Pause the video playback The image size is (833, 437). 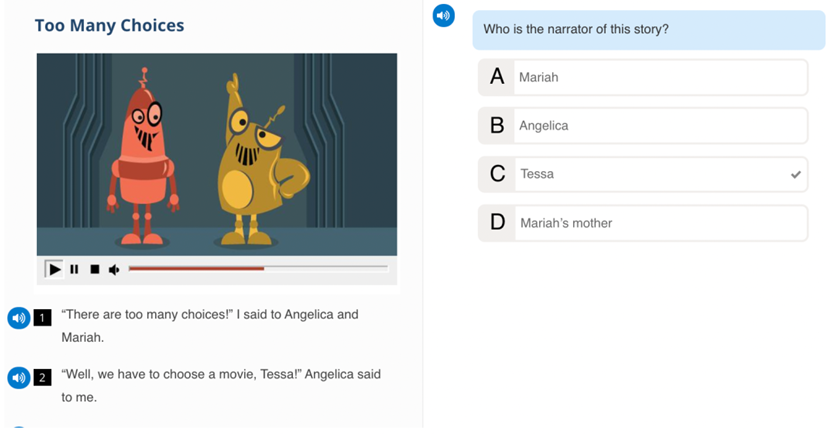(x=74, y=269)
